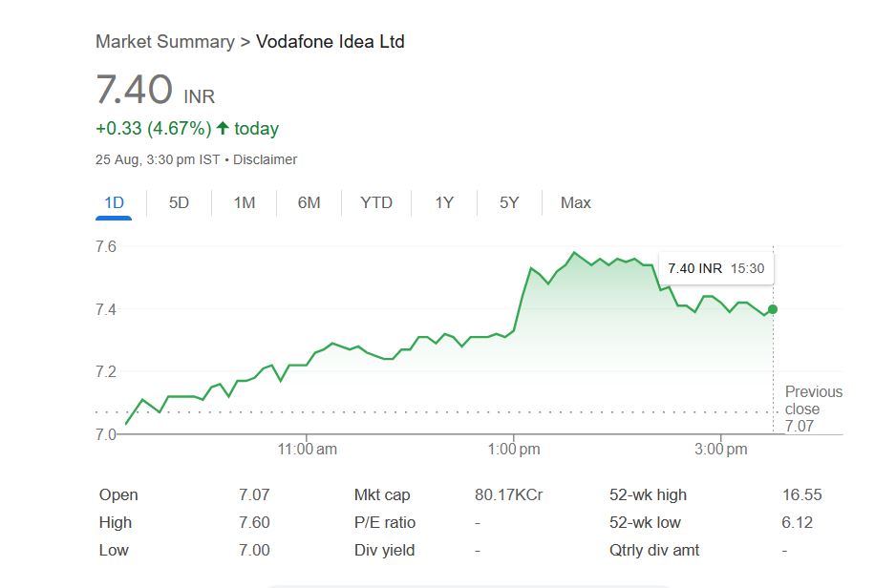The image size is (896, 588).
Task: Click the green up arrow beside today
Action: tap(223, 128)
